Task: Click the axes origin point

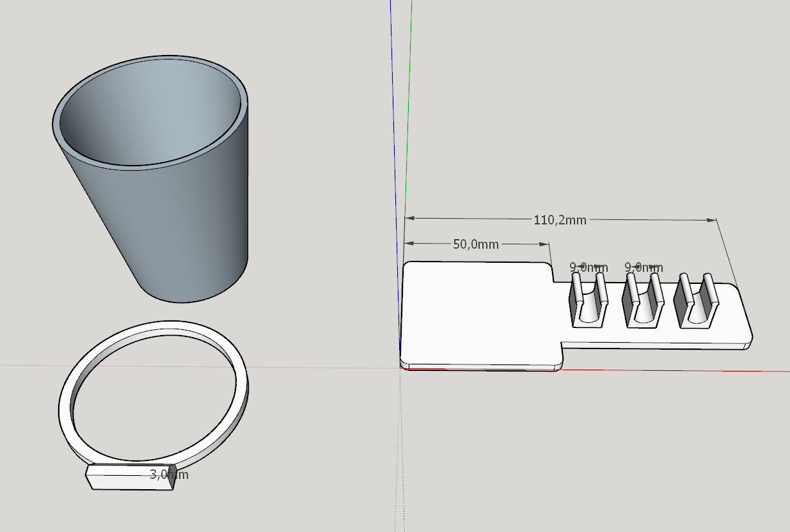Action: pos(401,366)
